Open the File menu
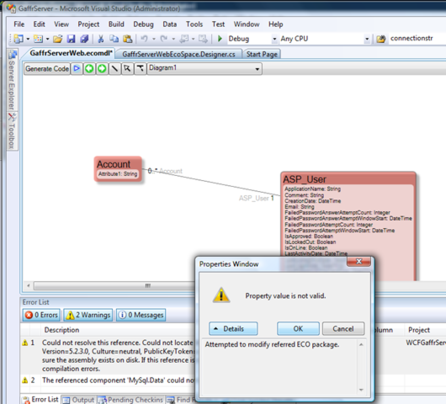446x404 pixels. coord(19,24)
